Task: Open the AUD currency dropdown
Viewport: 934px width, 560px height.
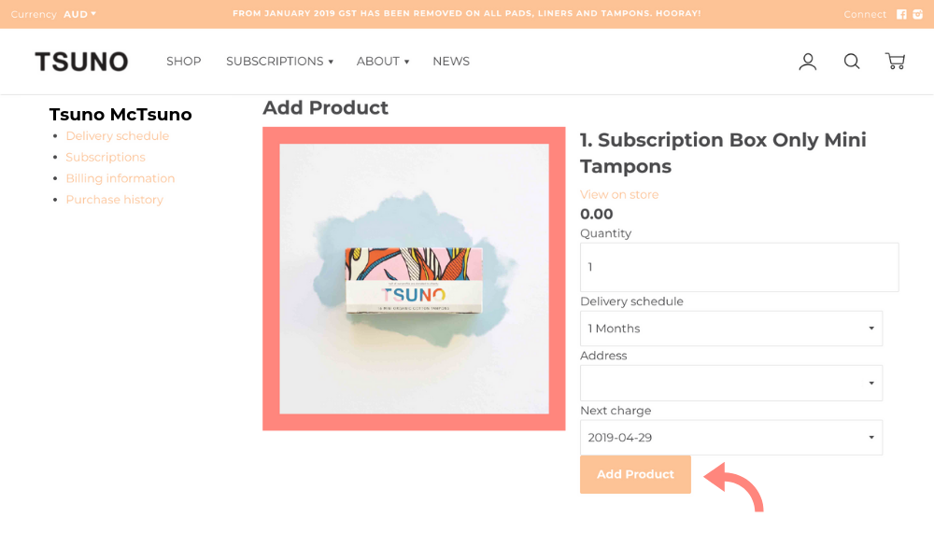Action: pos(79,14)
